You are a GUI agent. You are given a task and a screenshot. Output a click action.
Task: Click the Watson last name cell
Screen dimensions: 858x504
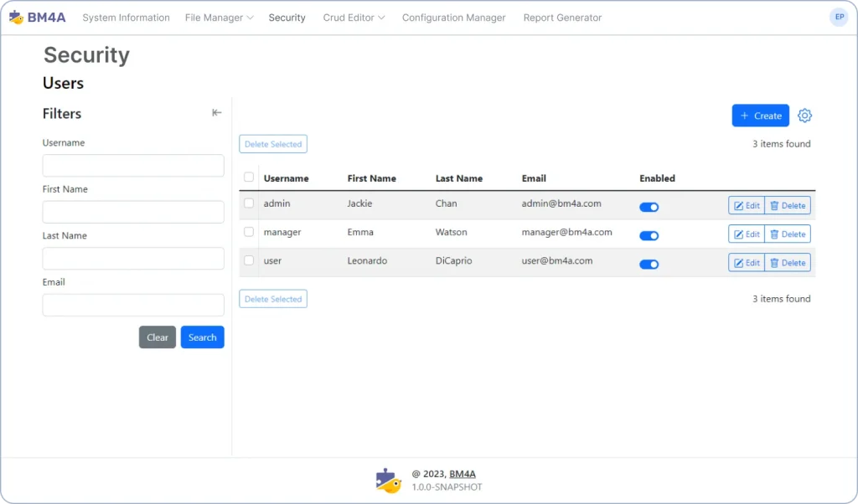point(452,232)
